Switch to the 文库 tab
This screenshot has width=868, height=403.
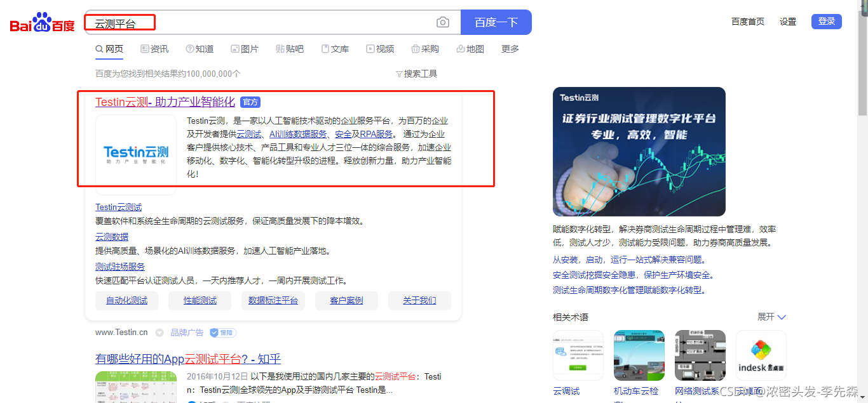335,49
